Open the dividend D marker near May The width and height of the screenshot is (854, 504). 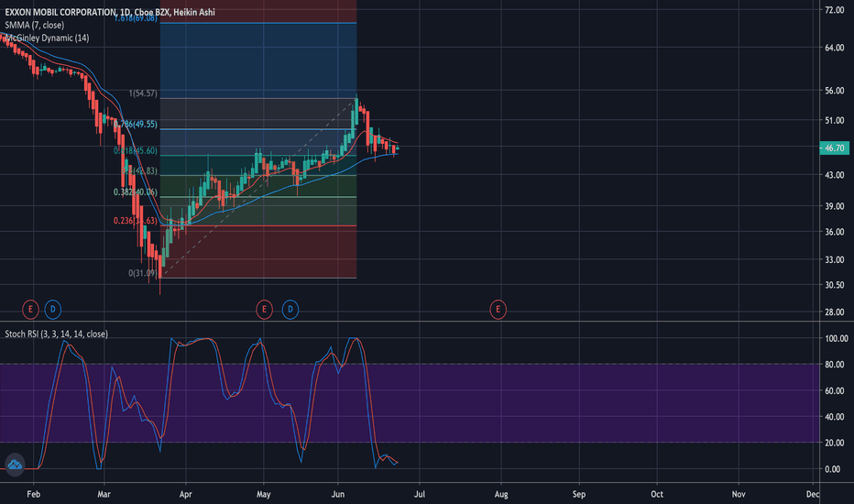pyautogui.click(x=290, y=310)
